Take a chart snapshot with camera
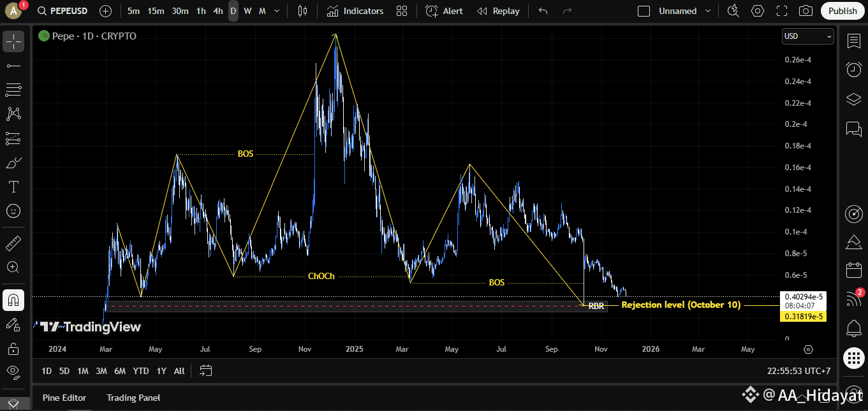Viewport: 868px width, 411px height. click(806, 11)
